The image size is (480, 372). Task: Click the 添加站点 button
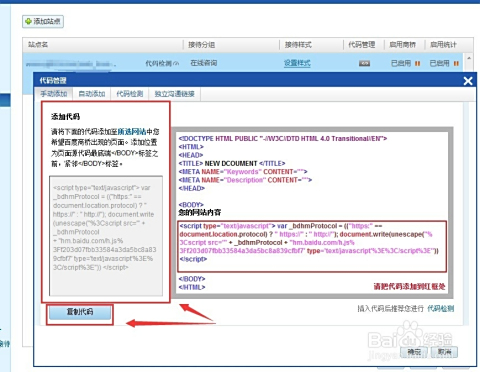43,21
